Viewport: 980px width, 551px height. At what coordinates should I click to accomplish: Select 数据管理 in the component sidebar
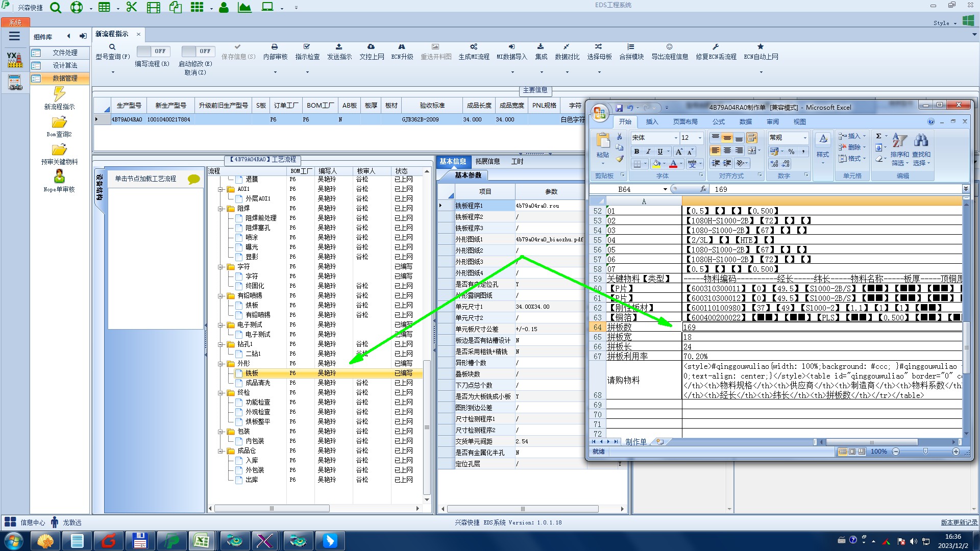pos(65,78)
